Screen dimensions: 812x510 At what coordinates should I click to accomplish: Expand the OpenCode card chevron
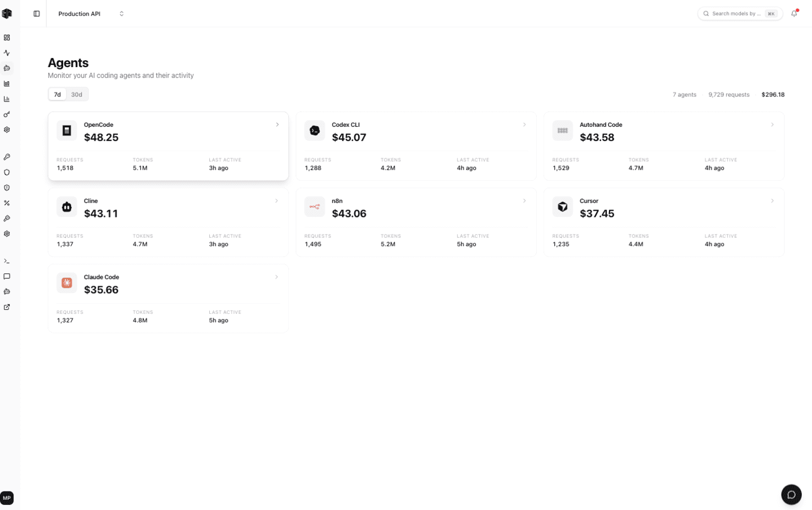[x=277, y=125]
